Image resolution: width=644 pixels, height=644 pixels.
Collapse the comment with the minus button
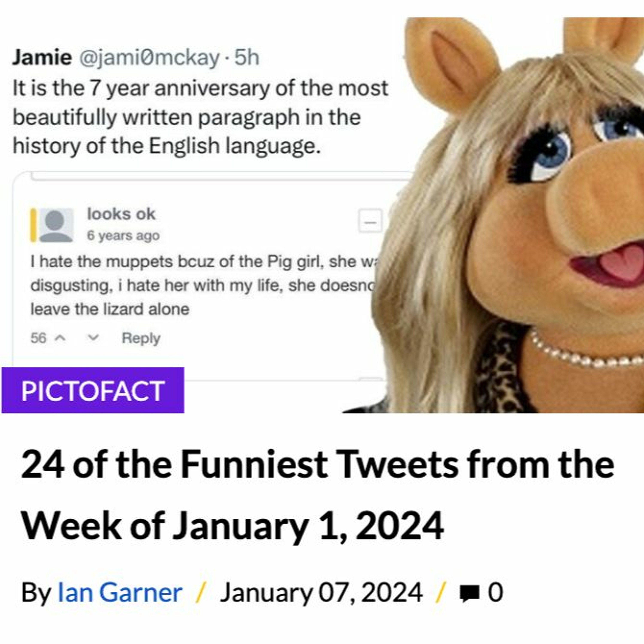coord(370,221)
